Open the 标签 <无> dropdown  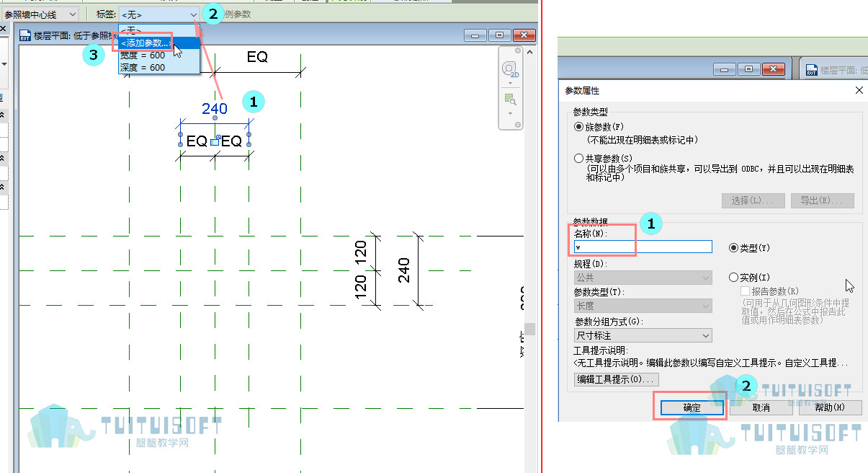point(159,14)
